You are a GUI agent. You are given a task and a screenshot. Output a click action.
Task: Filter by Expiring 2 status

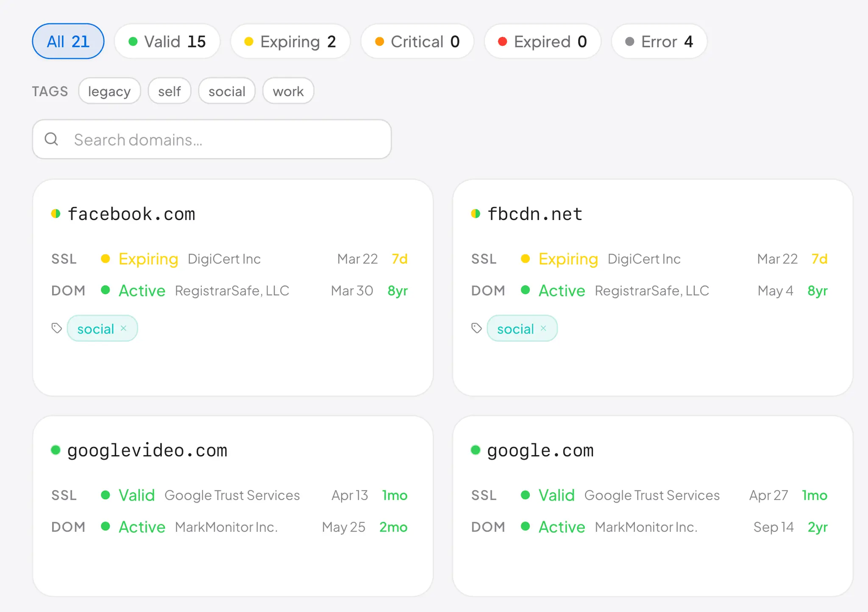pos(290,41)
